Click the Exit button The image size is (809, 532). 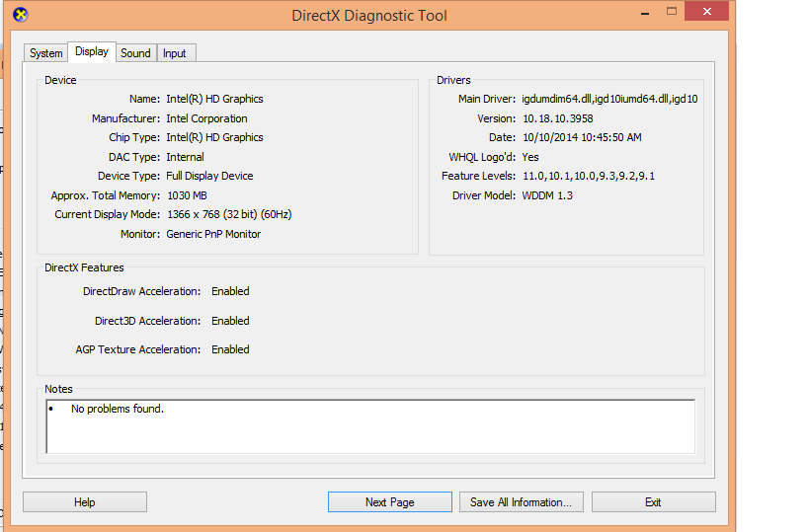653,502
